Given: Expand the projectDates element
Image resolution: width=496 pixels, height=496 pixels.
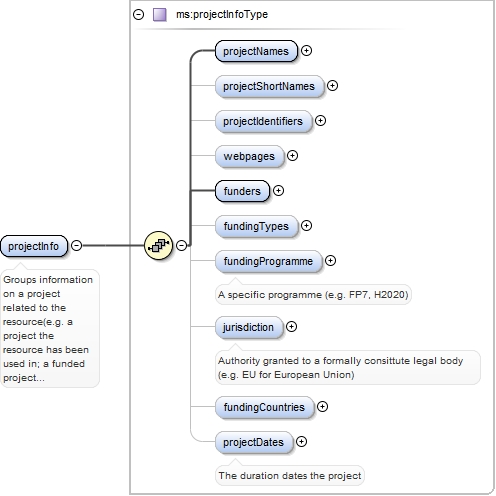Looking at the screenshot, I should (301, 442).
